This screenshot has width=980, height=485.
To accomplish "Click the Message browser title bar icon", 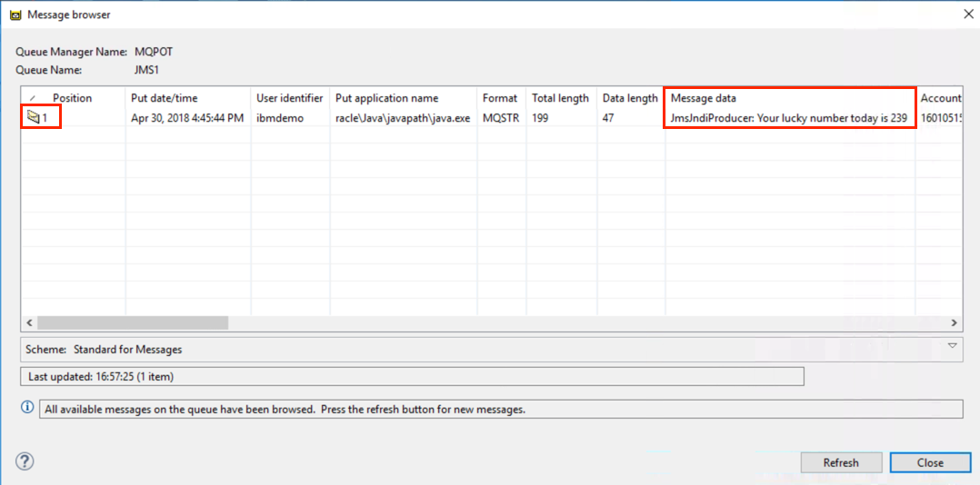I will click(15, 15).
